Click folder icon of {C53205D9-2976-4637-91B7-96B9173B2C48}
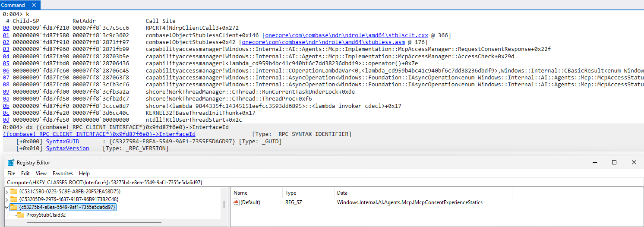The height and width of the screenshot is (227, 644). (14, 199)
